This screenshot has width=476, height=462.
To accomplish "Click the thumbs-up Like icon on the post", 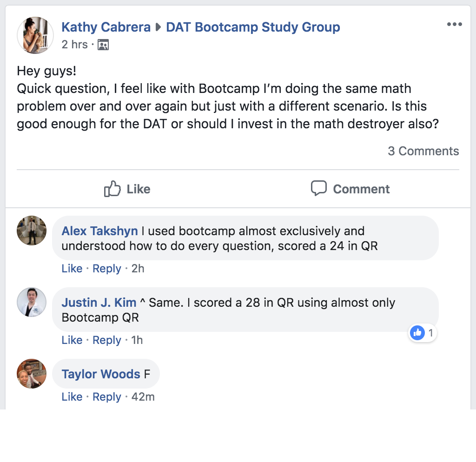I will click(112, 189).
